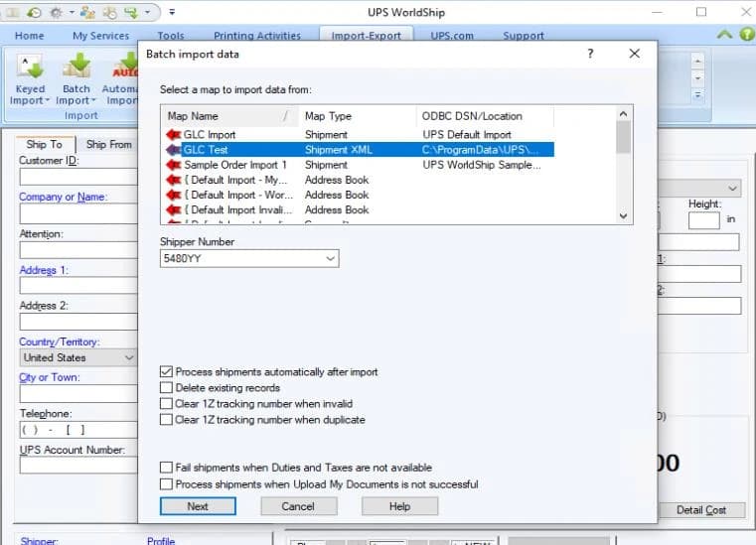This screenshot has width=756, height=545.
Task: Expand the Batch Import dropdown arrow
Action: (93, 100)
